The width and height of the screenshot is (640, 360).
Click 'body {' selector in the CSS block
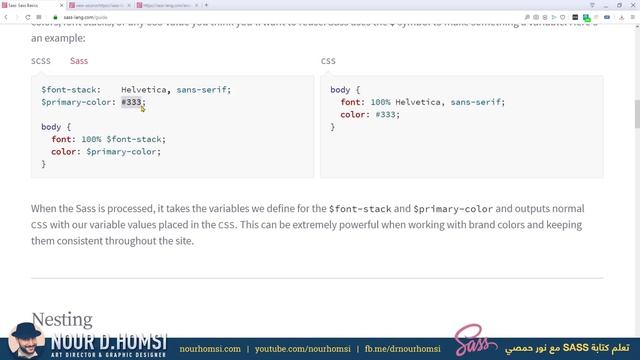pyautogui.click(x=345, y=90)
